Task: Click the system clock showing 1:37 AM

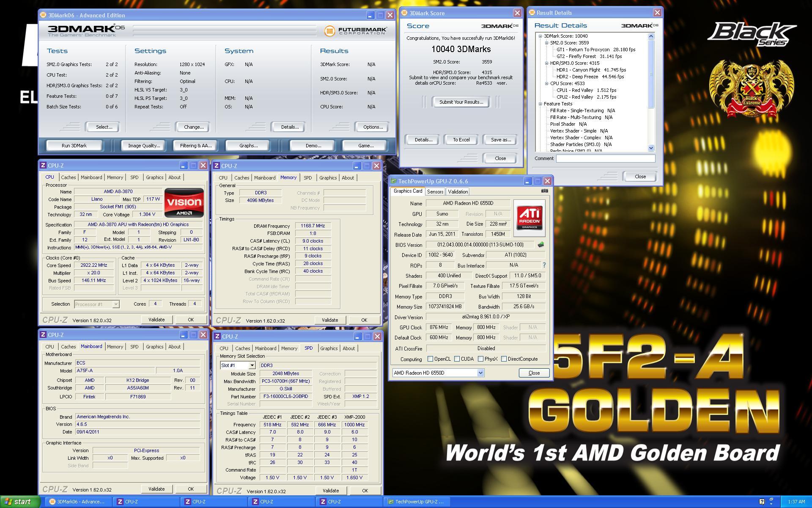Action: (x=796, y=502)
